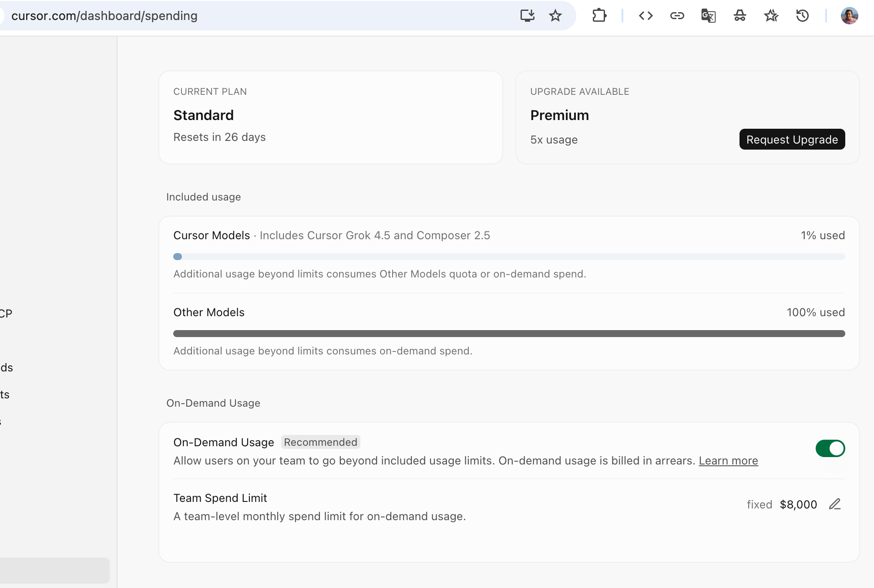Click the "A team-level monthly spend limit" description
874x588 pixels.
click(x=319, y=516)
